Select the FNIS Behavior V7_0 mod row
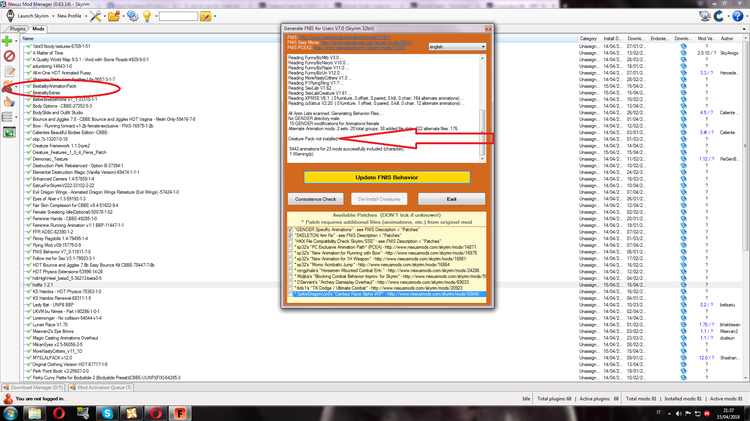 point(62,252)
